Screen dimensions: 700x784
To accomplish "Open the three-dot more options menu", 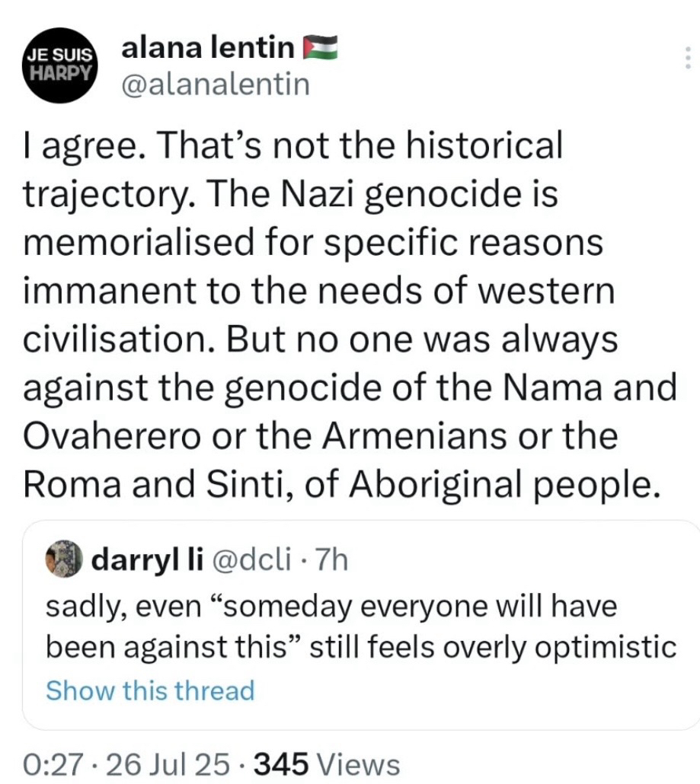I will [688, 59].
